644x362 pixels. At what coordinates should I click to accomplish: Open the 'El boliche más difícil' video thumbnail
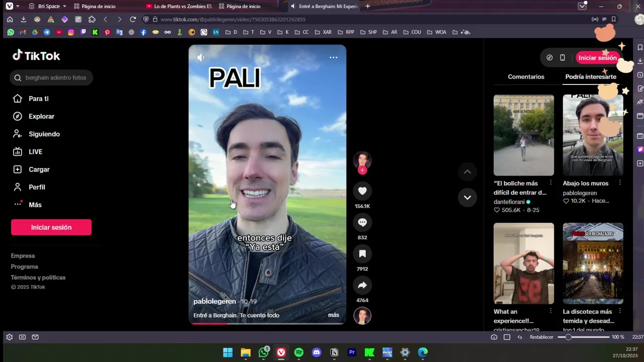tap(524, 135)
